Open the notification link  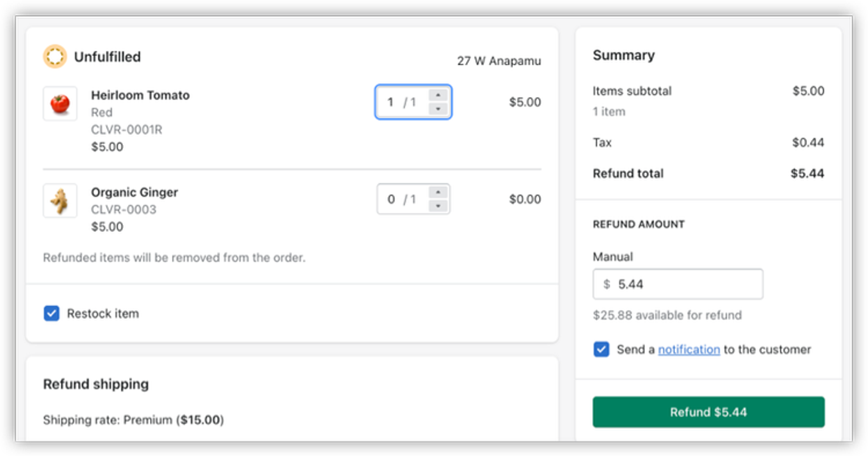click(x=689, y=350)
